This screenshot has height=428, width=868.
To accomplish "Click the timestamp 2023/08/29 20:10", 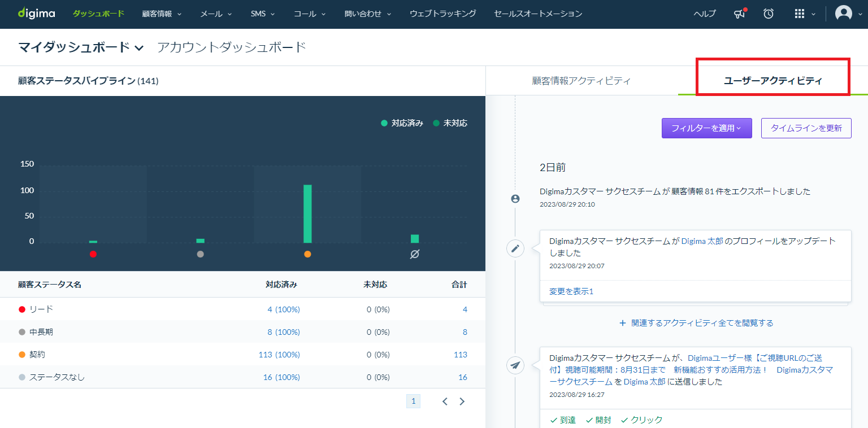I will (x=567, y=204).
